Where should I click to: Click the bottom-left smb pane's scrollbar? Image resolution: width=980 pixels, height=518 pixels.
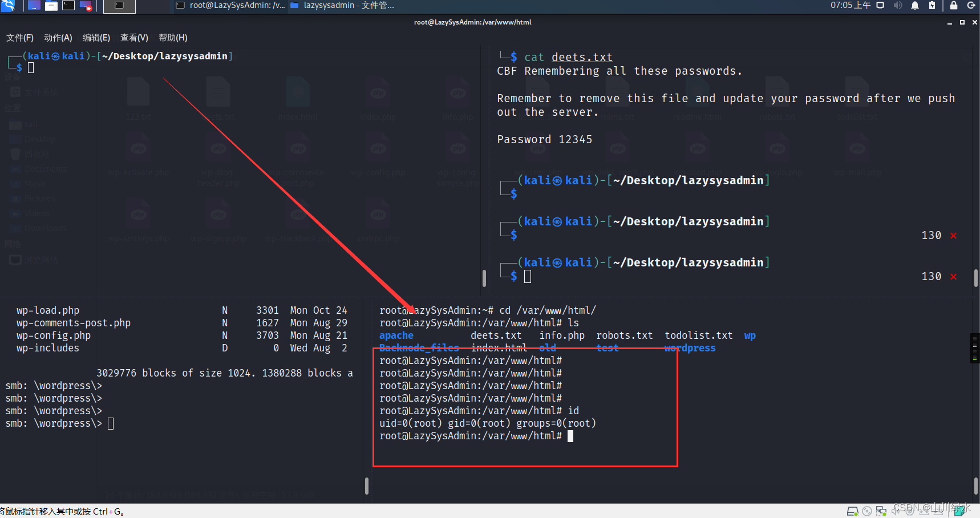tap(367, 486)
